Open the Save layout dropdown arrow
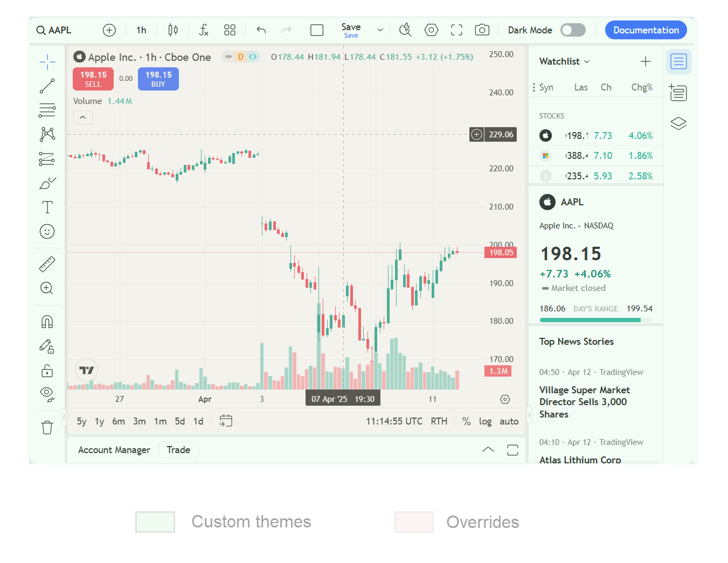The width and height of the screenshot is (728, 563). (380, 30)
